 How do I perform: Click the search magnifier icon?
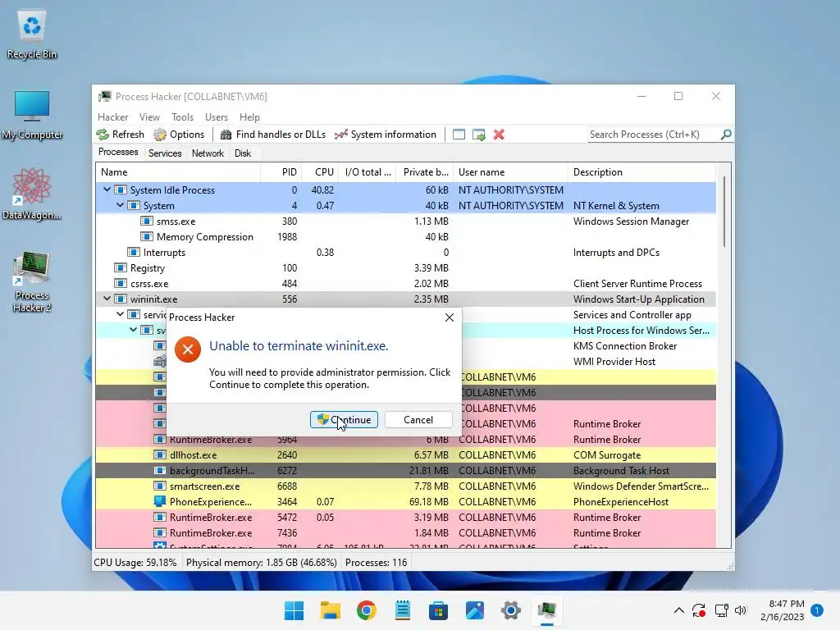point(726,135)
